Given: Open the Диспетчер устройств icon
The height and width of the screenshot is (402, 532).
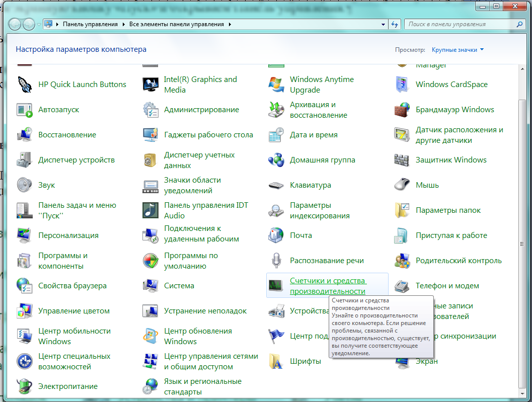Looking at the screenshot, I should (x=24, y=160).
